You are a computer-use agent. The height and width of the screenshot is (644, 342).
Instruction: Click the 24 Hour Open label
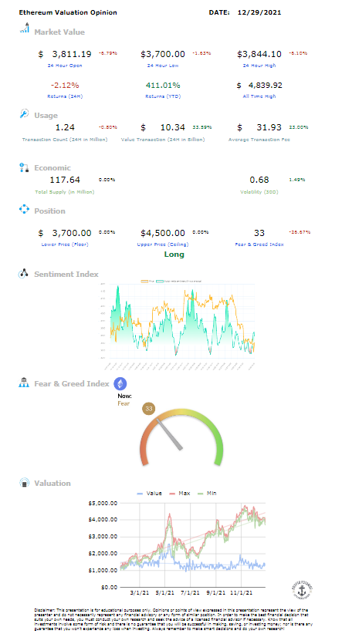(65, 66)
